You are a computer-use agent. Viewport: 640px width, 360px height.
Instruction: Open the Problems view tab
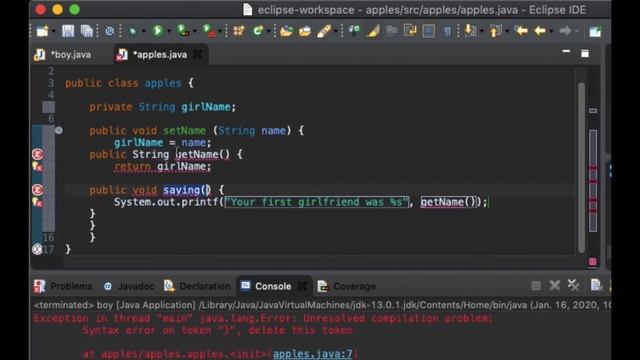tap(64, 286)
